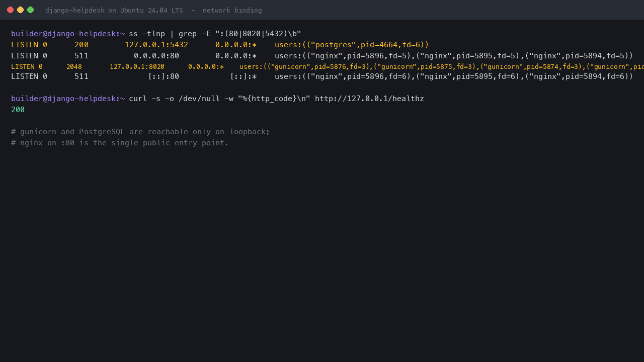Click the postgres users entry pid=4664

352,45
